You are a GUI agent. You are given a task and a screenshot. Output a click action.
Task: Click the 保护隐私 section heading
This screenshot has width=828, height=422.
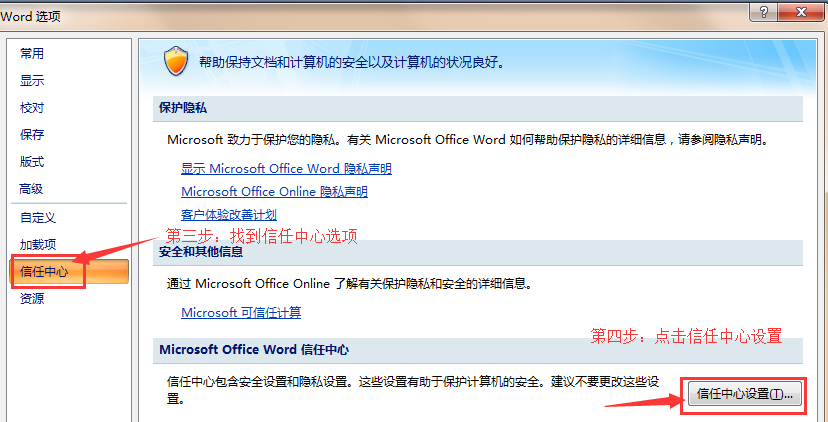pos(183,108)
